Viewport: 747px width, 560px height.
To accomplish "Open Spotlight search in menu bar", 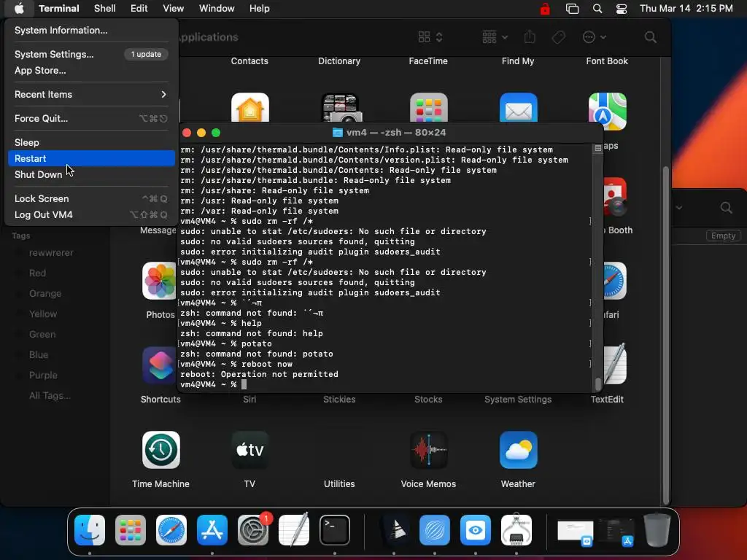I will (597, 9).
